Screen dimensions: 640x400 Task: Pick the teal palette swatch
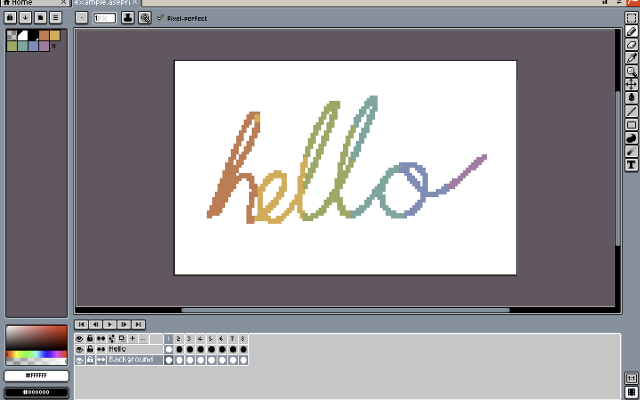pos(22,46)
